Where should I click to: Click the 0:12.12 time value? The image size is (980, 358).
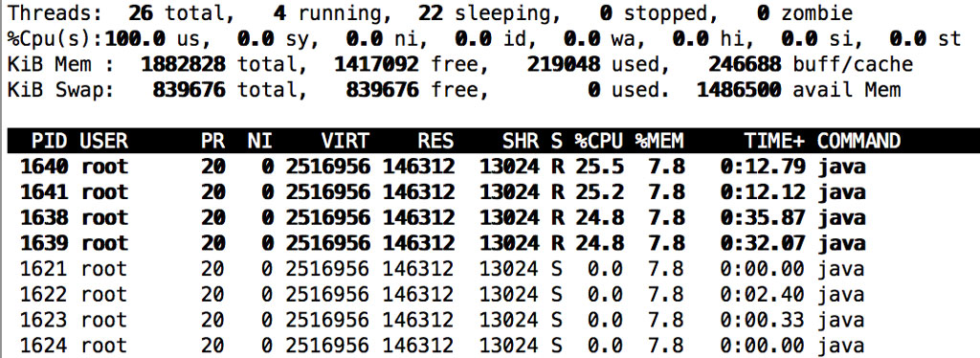[x=763, y=192]
